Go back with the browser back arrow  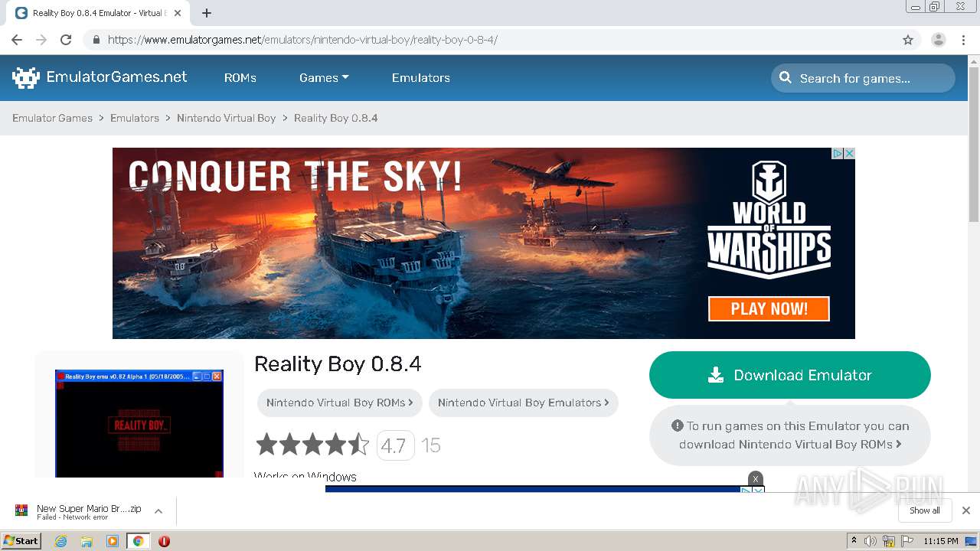(17, 40)
